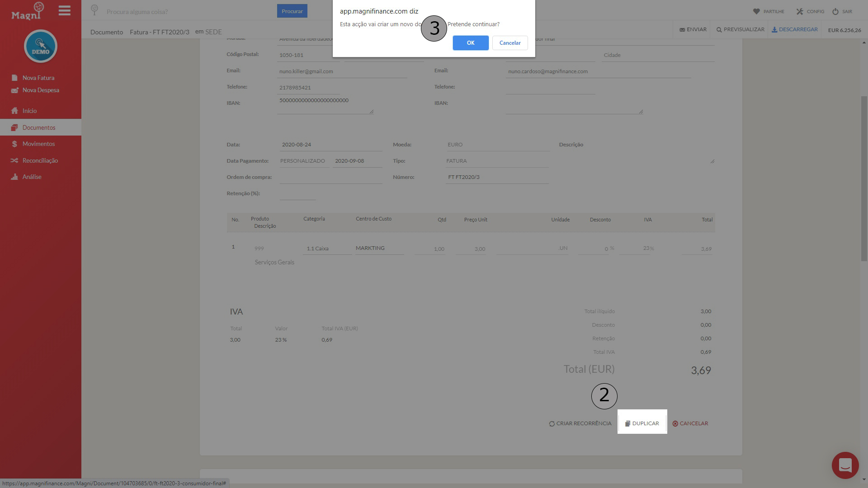The image size is (868, 488).
Task: Click the Data field 2020-08-24
Action: [x=331, y=145]
